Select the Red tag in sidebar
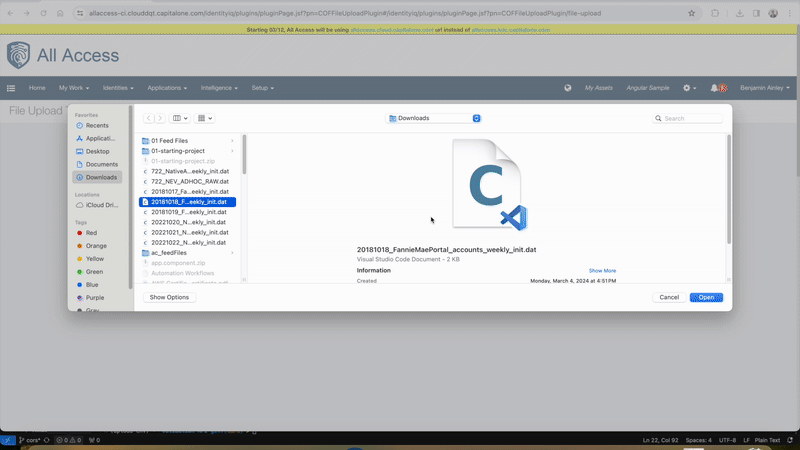This screenshot has height=450, width=800. click(91, 233)
